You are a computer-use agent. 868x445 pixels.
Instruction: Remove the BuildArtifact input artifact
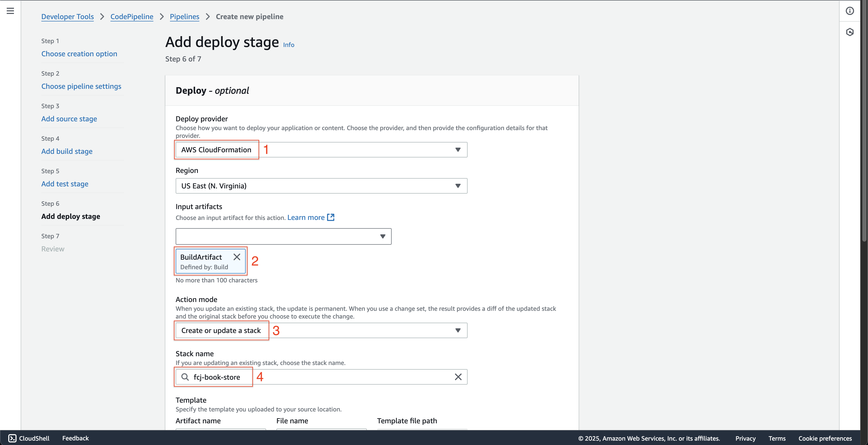pyautogui.click(x=237, y=257)
